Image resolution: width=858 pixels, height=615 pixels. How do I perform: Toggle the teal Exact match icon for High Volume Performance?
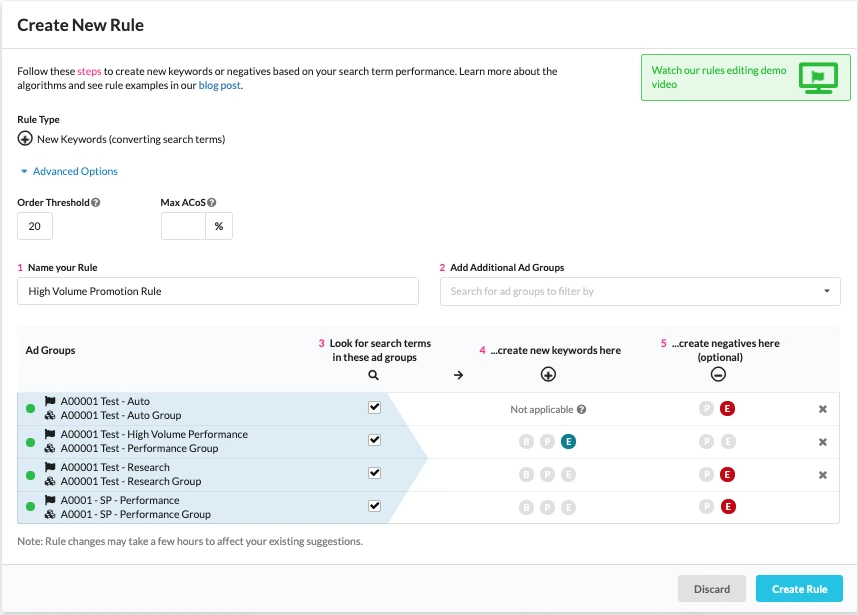click(x=568, y=440)
